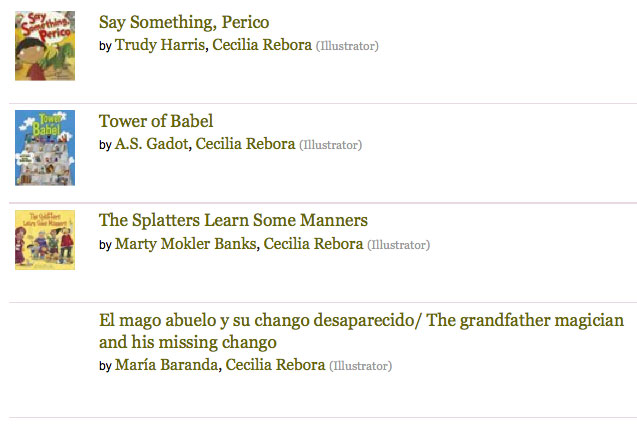
Task: Go to The Splatters Learn Some Manners
Action: pos(233,220)
